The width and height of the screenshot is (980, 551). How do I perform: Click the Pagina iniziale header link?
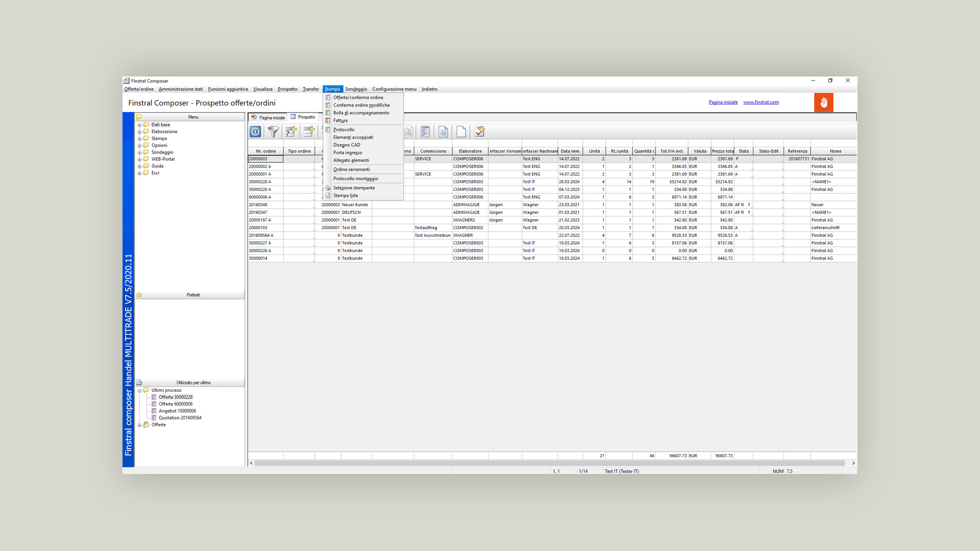pyautogui.click(x=723, y=102)
